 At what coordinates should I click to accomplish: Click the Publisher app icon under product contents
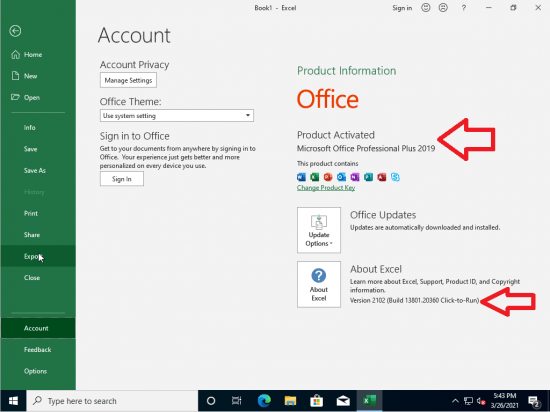[368, 177]
